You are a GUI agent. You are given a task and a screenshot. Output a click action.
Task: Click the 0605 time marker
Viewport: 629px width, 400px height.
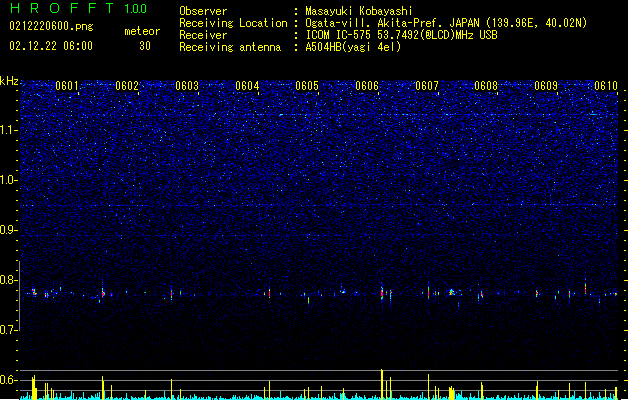[x=307, y=86]
